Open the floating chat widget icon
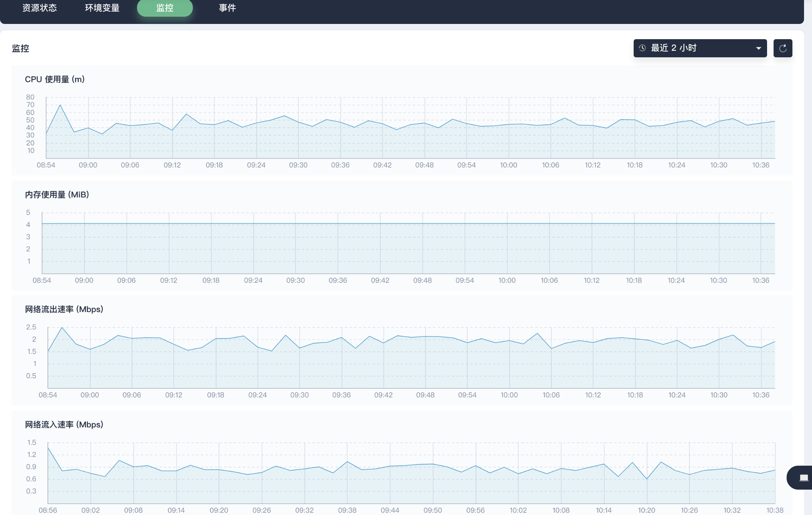 [x=804, y=478]
